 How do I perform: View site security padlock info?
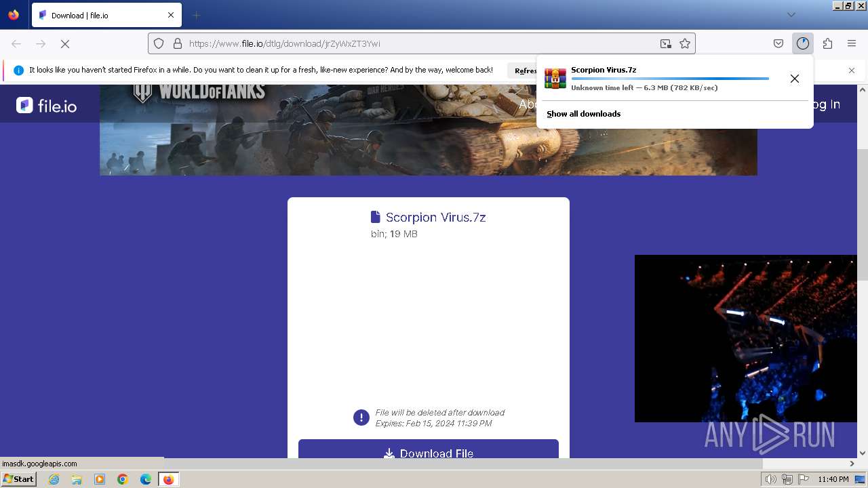click(178, 43)
